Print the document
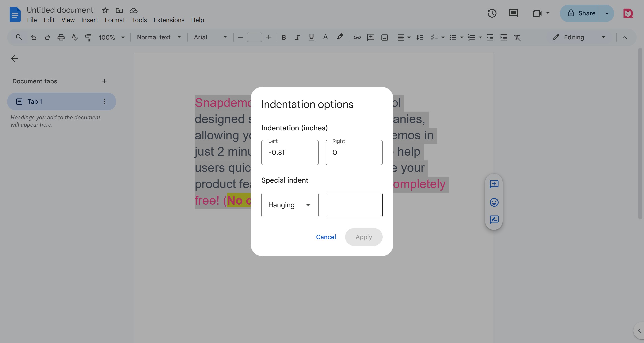The image size is (644, 343). (61, 37)
